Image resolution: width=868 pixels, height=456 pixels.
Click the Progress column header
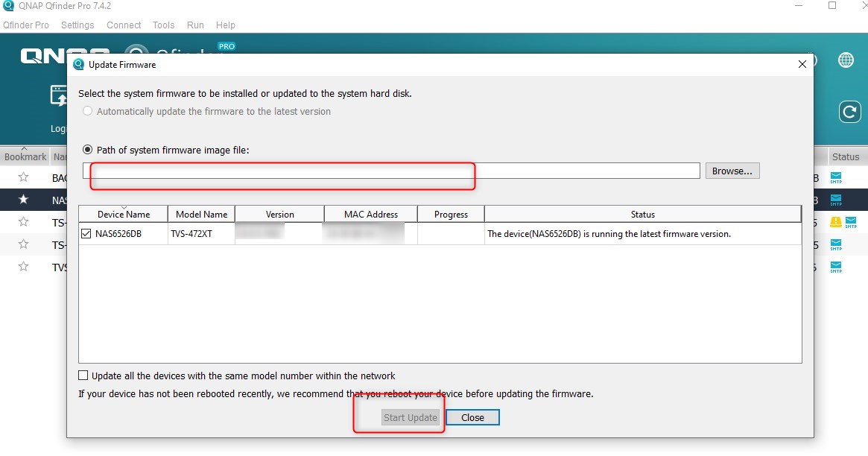[451, 214]
